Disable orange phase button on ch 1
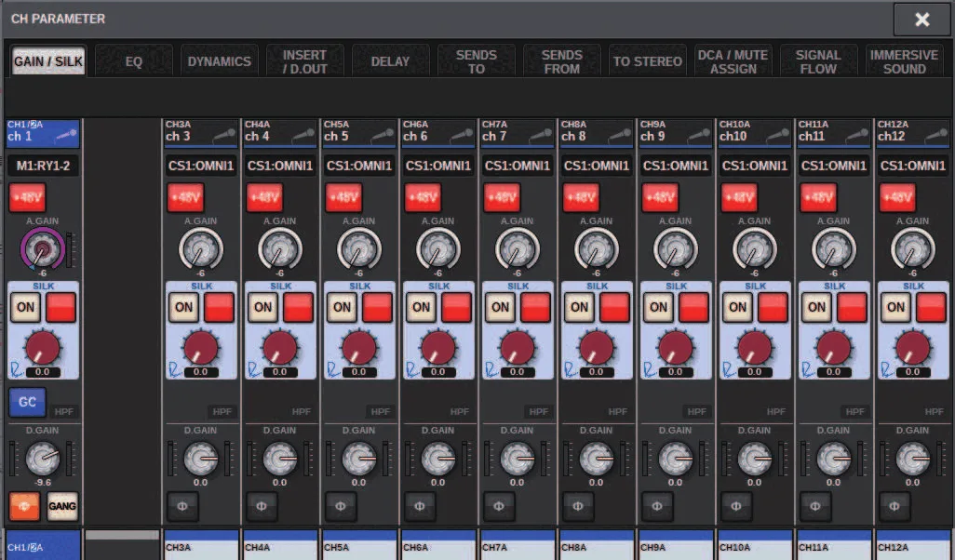The image size is (955, 560). pos(24,506)
